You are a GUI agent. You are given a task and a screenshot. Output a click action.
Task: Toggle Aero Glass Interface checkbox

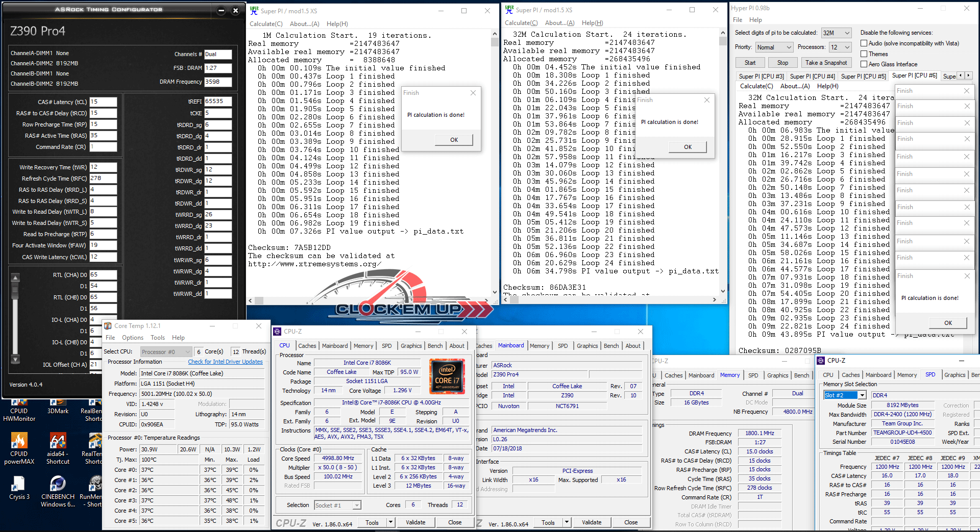(864, 64)
